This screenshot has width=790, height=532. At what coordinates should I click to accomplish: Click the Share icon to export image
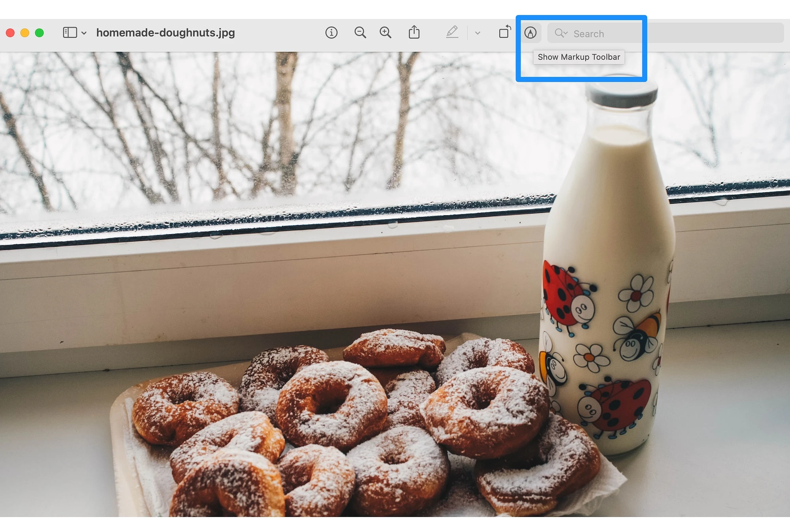coord(414,33)
